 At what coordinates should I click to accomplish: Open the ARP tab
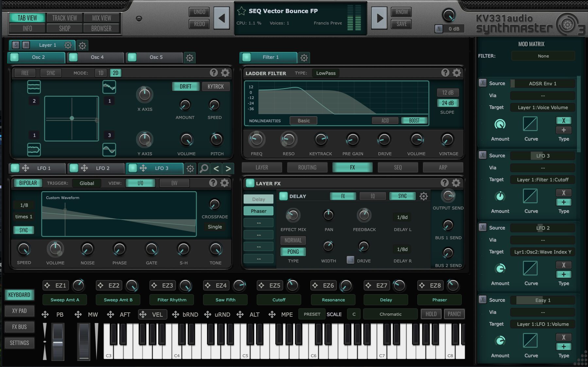pyautogui.click(x=443, y=167)
